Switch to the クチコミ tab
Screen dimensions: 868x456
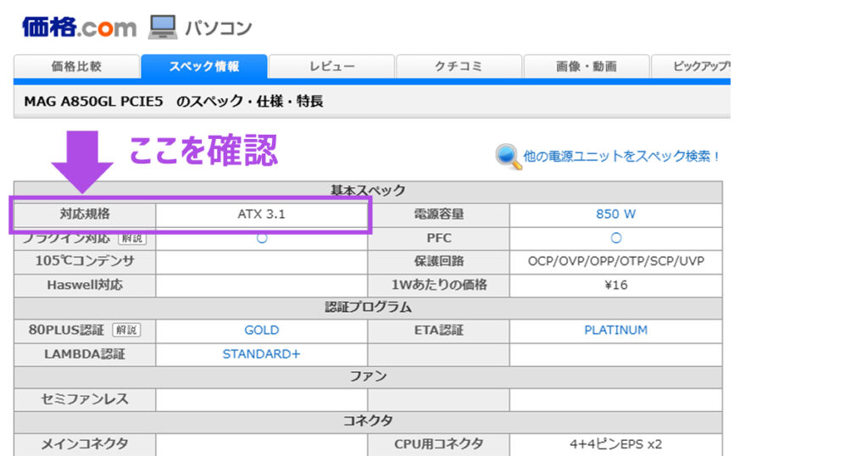coord(459,66)
